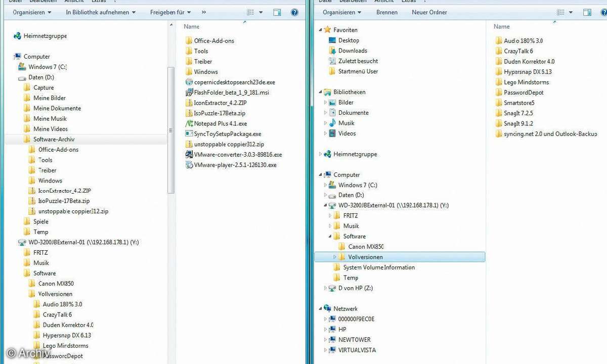Open SnagIt 9.1.2 folder
607x364 pixels.
[x=514, y=123]
